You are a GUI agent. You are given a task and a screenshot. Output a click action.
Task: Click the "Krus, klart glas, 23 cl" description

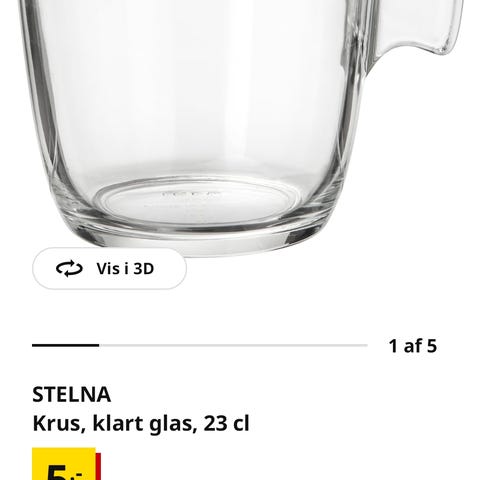point(141,423)
